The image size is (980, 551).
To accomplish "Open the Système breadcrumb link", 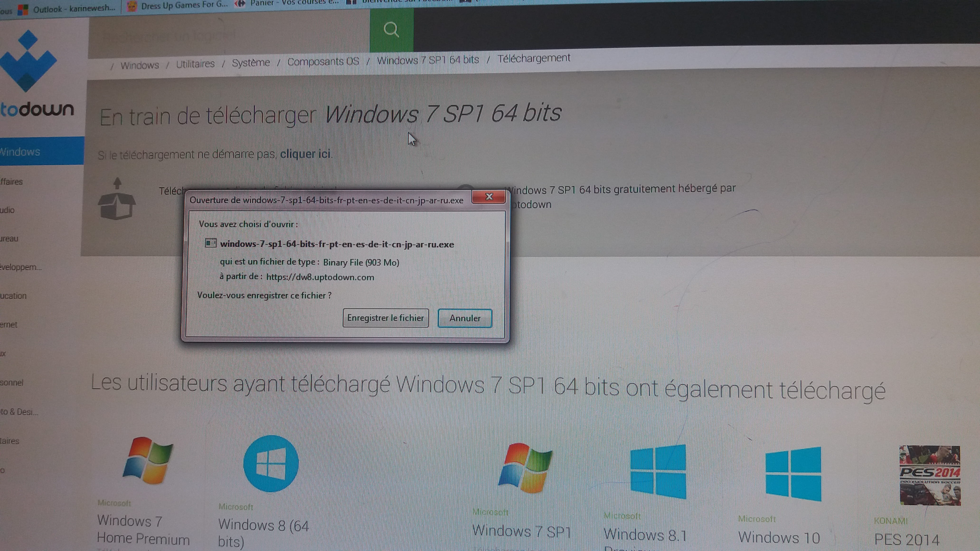I will point(251,63).
